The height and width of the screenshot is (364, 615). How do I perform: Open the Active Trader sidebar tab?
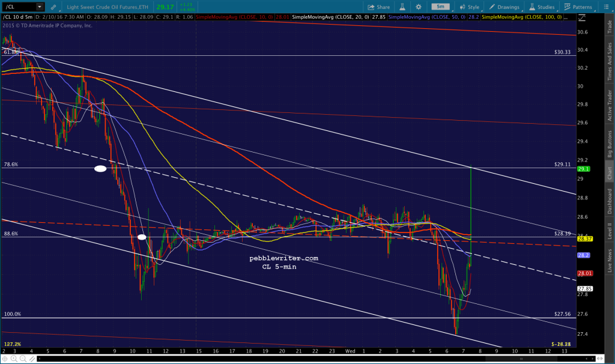pos(610,105)
